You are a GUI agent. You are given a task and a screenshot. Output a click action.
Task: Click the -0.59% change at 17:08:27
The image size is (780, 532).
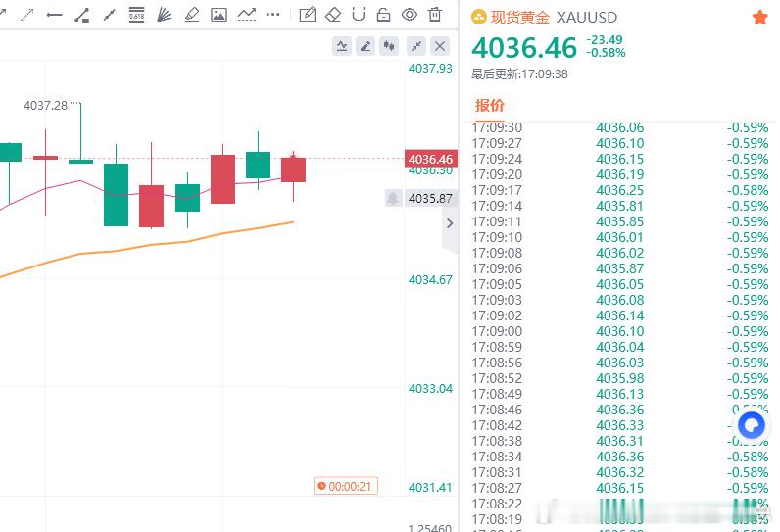pos(747,488)
